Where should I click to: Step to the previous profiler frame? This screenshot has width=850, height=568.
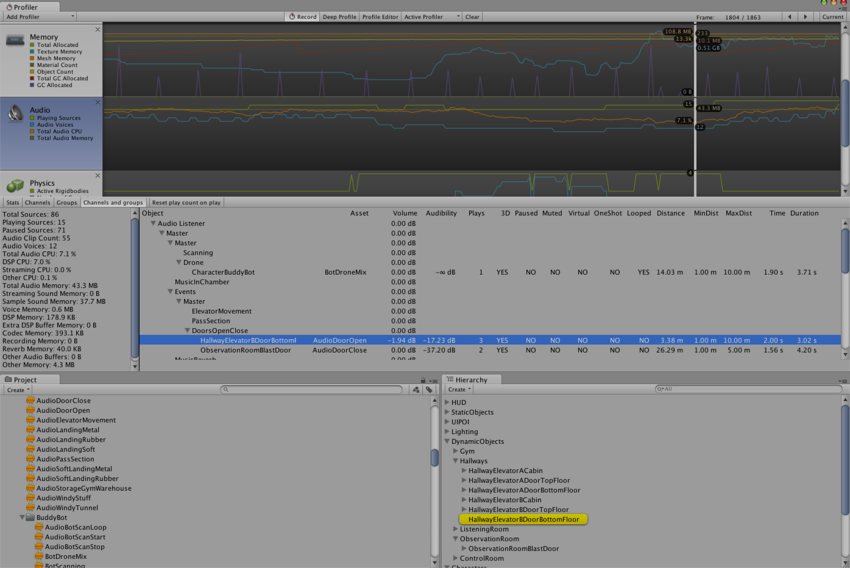791,17
